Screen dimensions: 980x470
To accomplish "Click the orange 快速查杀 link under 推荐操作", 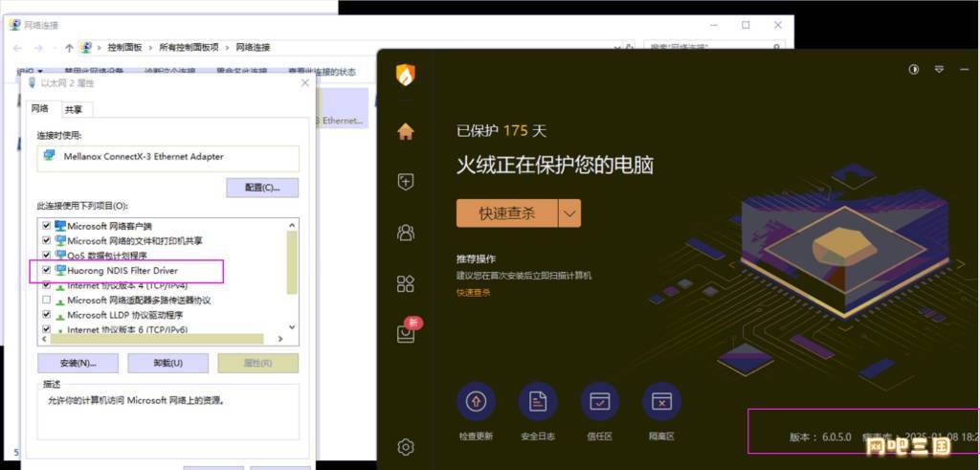I will click(x=473, y=293).
